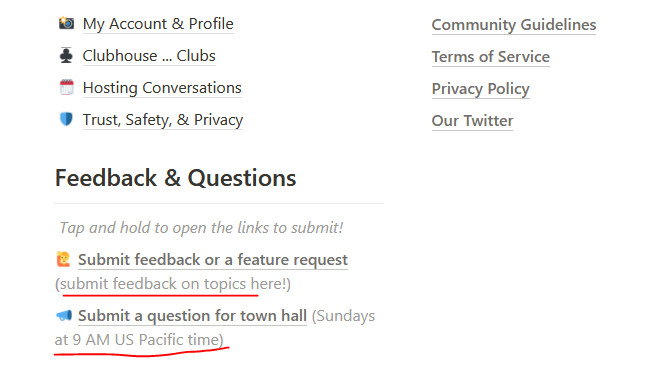
Task: Open Terms of Service
Action: [491, 57]
